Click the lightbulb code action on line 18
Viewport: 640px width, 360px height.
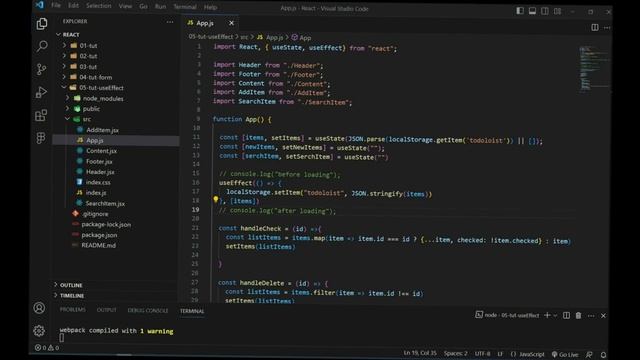pos(216,200)
